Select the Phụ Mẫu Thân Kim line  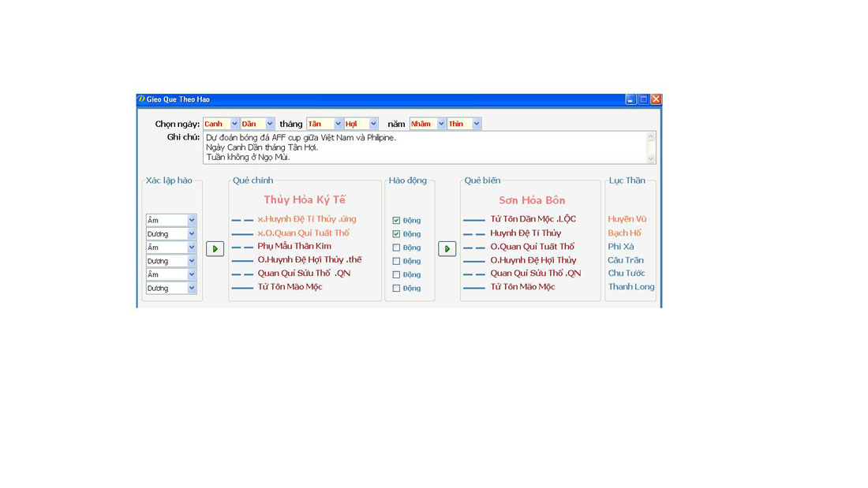pyautogui.click(x=294, y=246)
